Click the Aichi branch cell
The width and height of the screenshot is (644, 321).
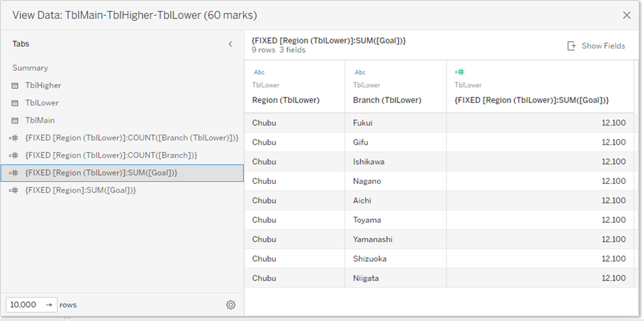395,200
